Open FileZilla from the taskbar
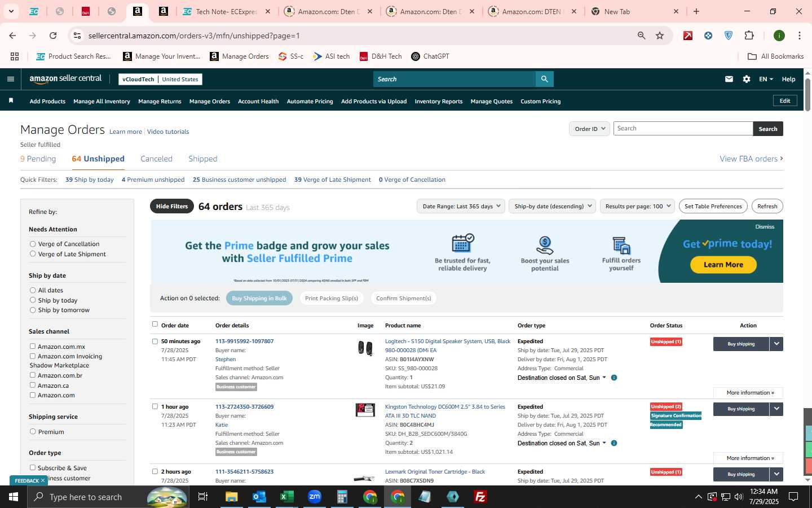 pos(480,497)
